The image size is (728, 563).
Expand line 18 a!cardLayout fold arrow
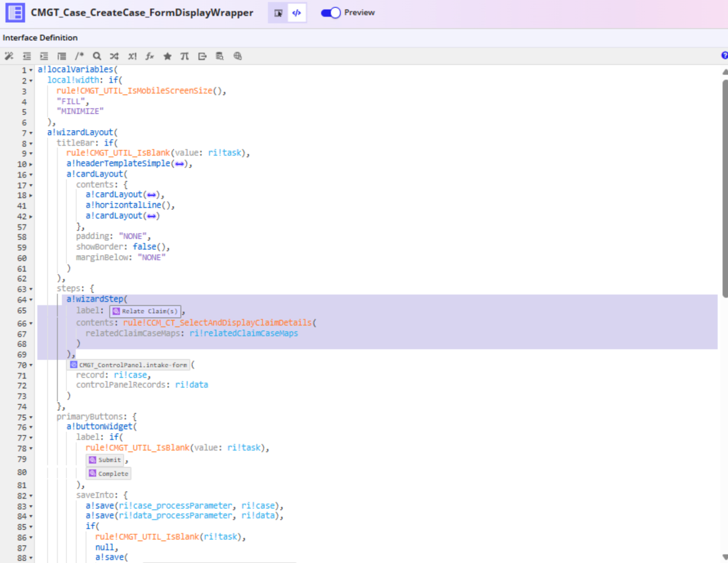[31, 195]
